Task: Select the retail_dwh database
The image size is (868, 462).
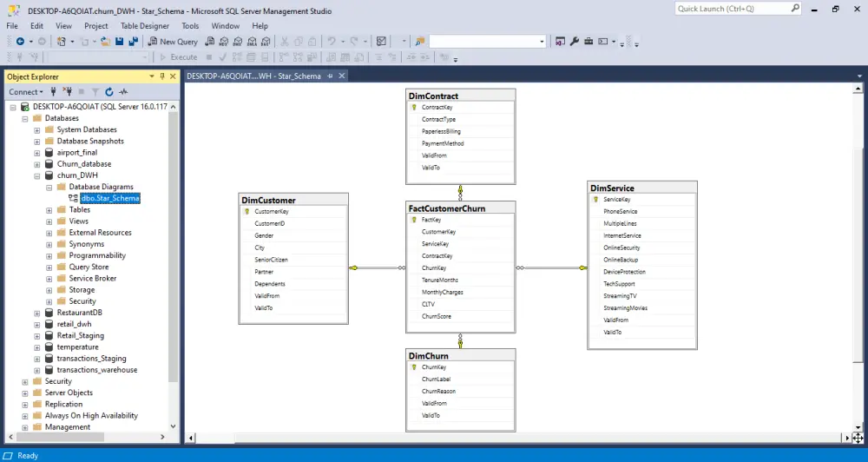Action: tap(74, 324)
